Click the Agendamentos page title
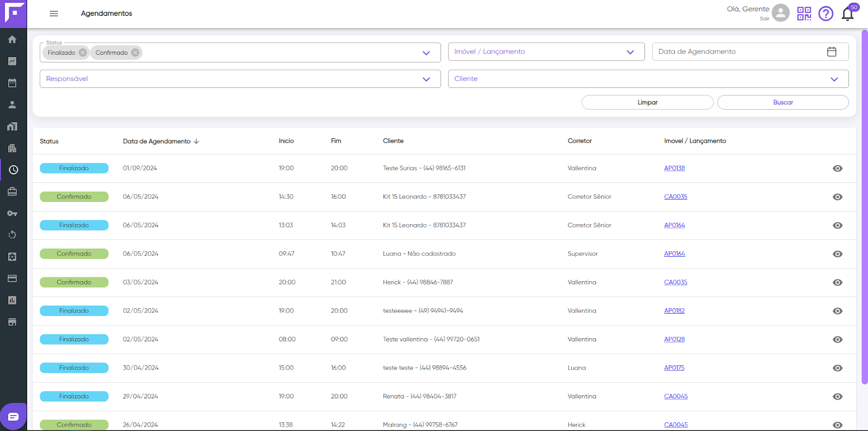868x431 pixels. coord(106,14)
